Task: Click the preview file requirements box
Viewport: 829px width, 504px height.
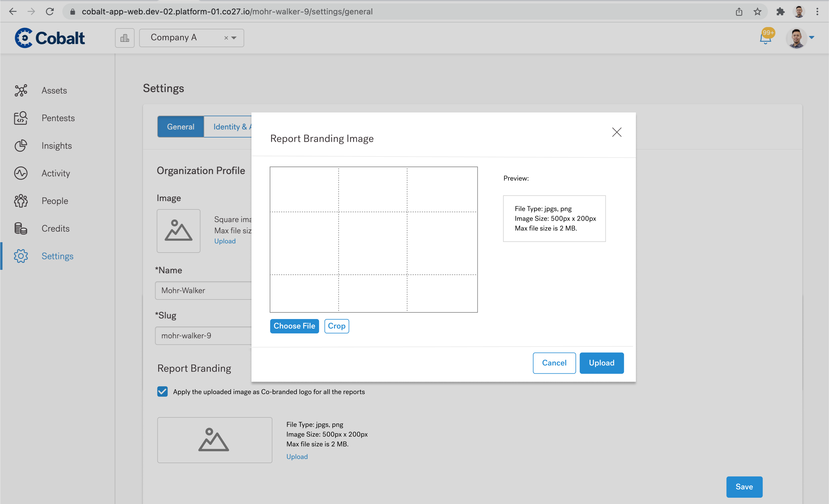Action: (x=554, y=218)
